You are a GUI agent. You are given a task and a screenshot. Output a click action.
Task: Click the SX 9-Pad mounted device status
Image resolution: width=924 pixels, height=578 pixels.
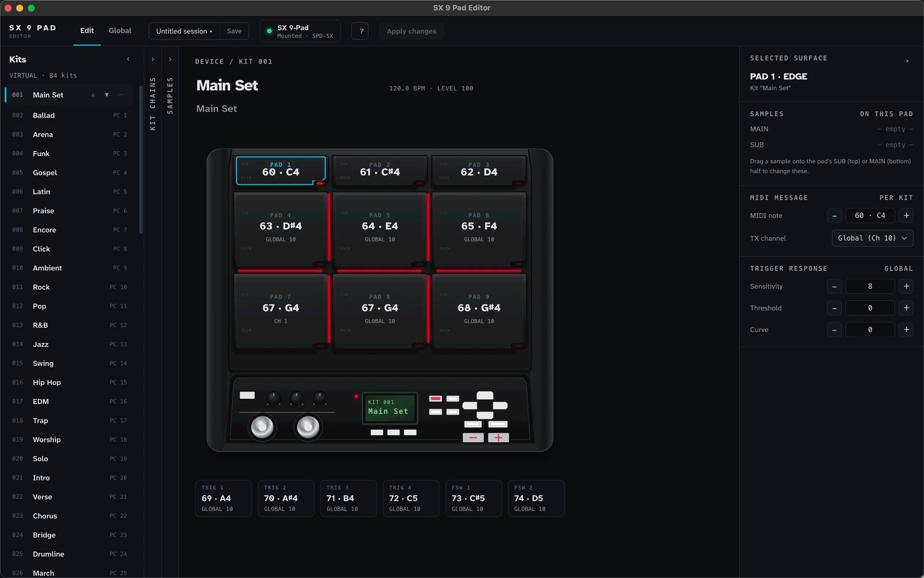click(x=300, y=31)
